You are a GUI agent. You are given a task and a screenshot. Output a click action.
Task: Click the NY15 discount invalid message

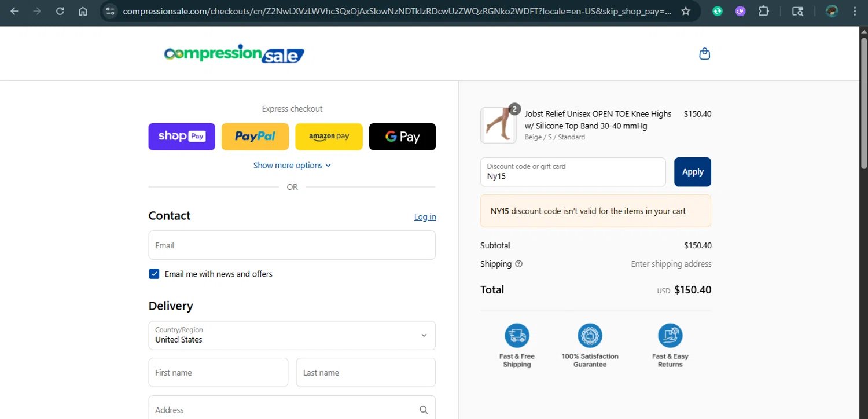595,211
